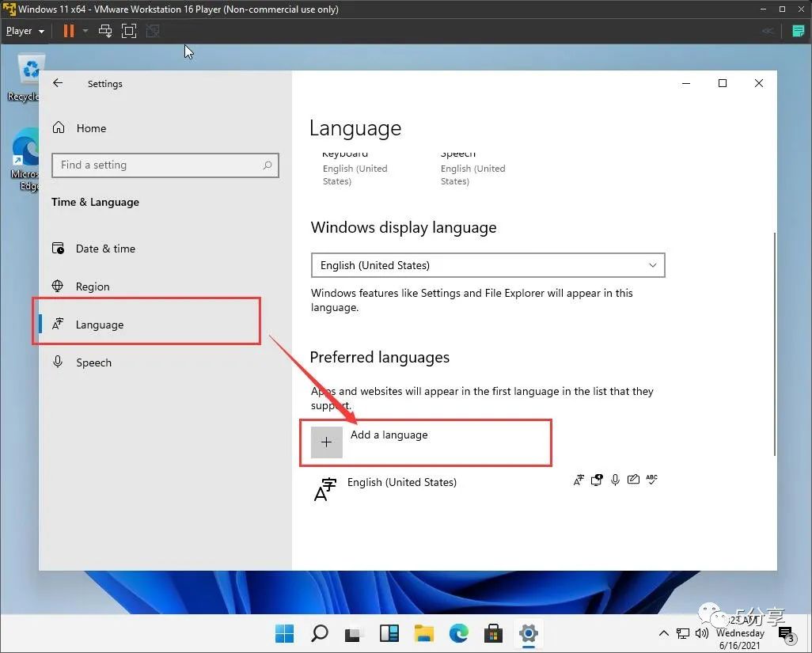This screenshot has height=653, width=812.
Task: Open the dropdown arrow beside the pause button
Action: click(85, 31)
